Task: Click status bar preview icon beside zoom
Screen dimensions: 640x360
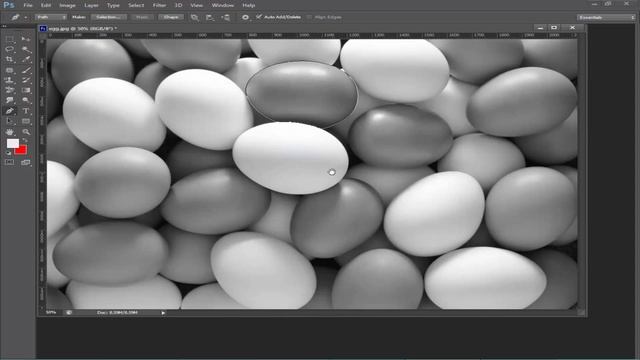Action: pyautogui.click(x=69, y=313)
